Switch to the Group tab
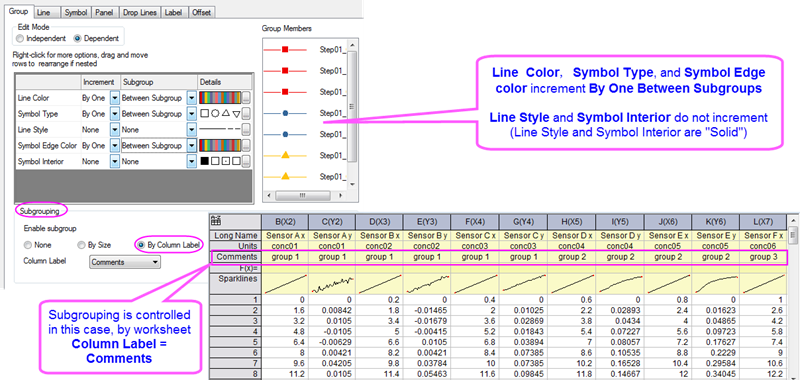This screenshot has height=380, width=800. click(x=18, y=11)
